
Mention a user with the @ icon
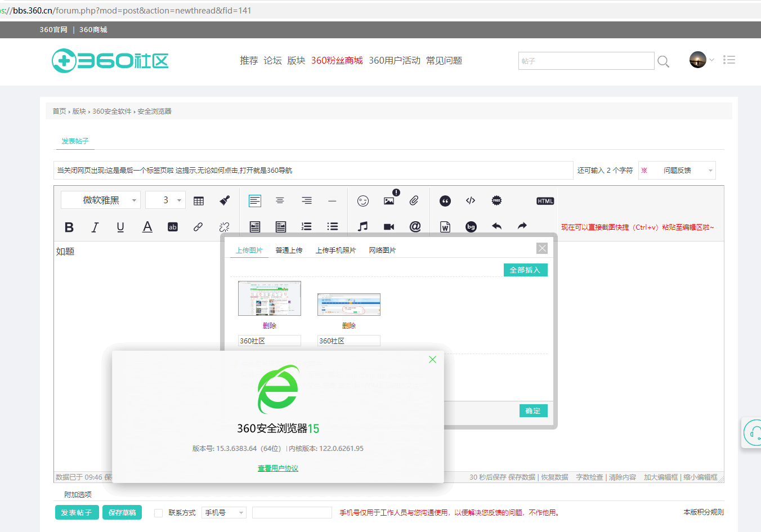pyautogui.click(x=415, y=226)
